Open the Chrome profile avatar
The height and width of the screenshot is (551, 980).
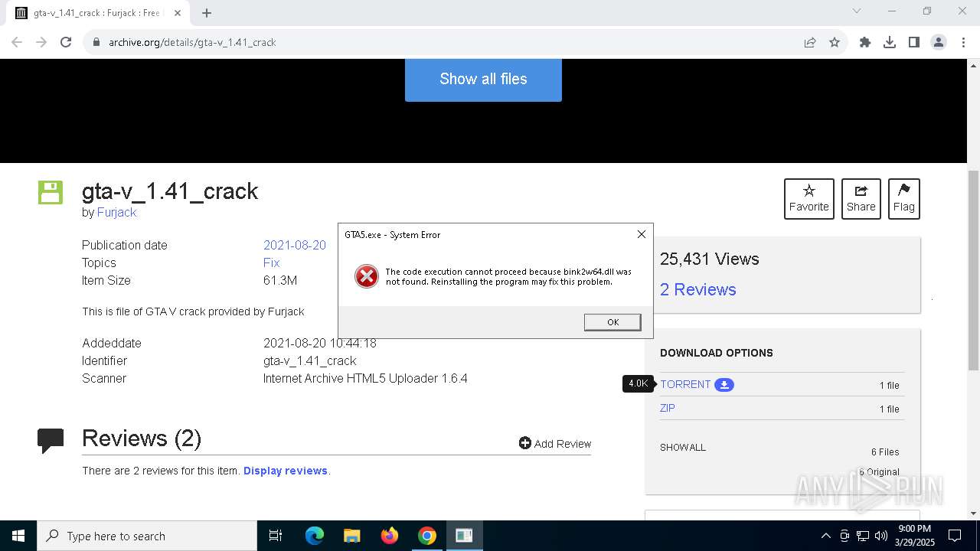[x=939, y=42]
